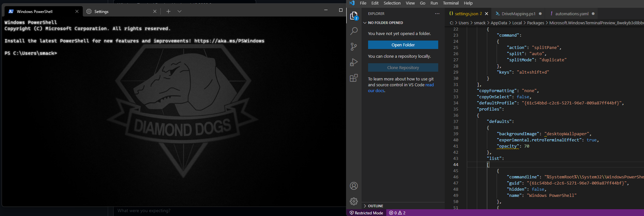
Task: Click Restricted Mode in the status bar
Action: [366, 213]
